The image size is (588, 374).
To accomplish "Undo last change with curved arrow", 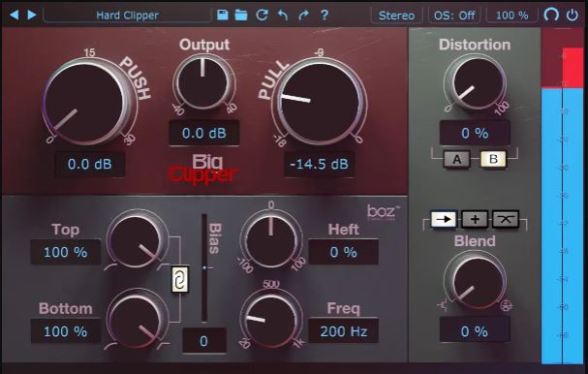I will 283,15.
